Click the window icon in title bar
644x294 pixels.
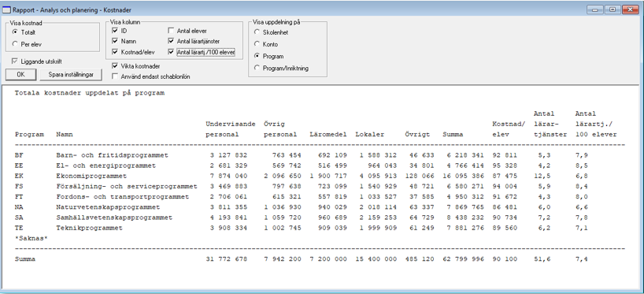click(6, 10)
